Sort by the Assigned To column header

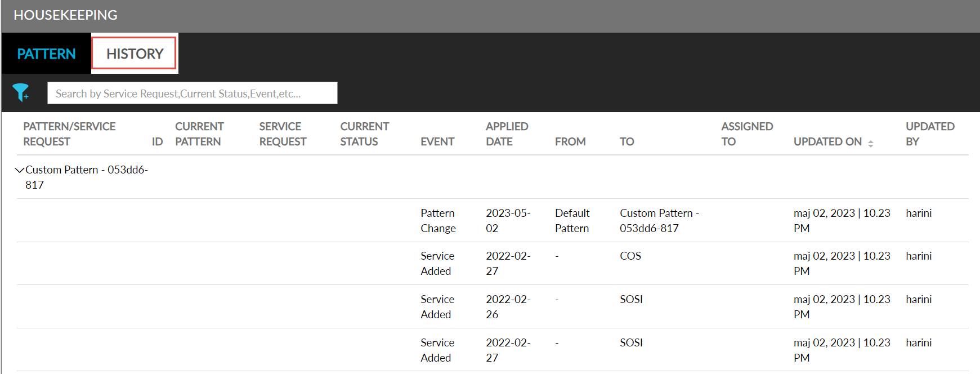click(746, 134)
